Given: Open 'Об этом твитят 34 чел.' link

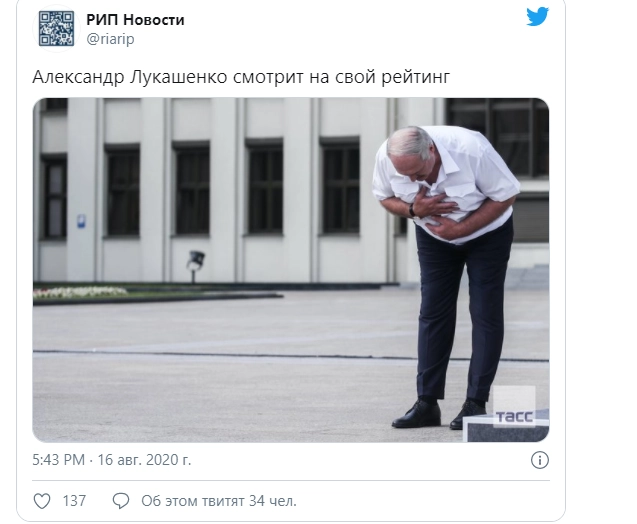Looking at the screenshot, I should [x=219, y=501].
